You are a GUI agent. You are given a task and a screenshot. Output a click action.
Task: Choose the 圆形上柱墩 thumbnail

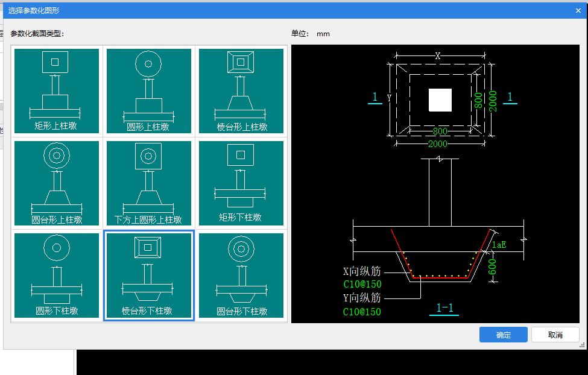click(149, 91)
